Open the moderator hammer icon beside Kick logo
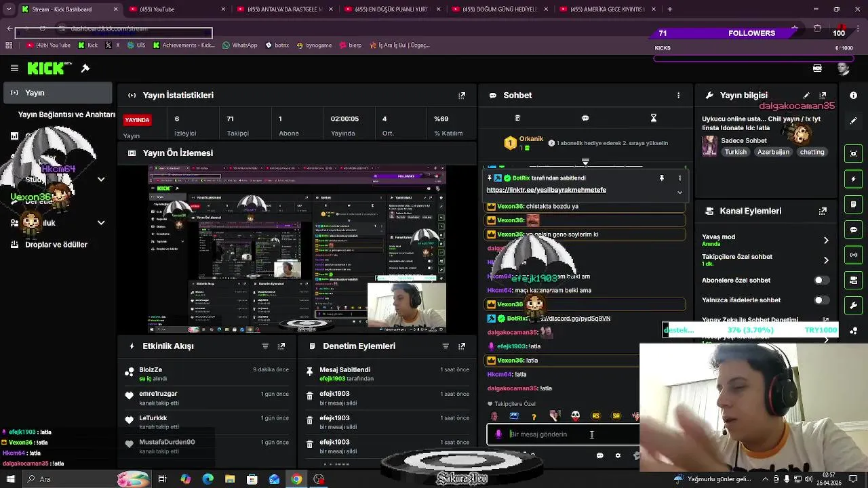 click(85, 68)
